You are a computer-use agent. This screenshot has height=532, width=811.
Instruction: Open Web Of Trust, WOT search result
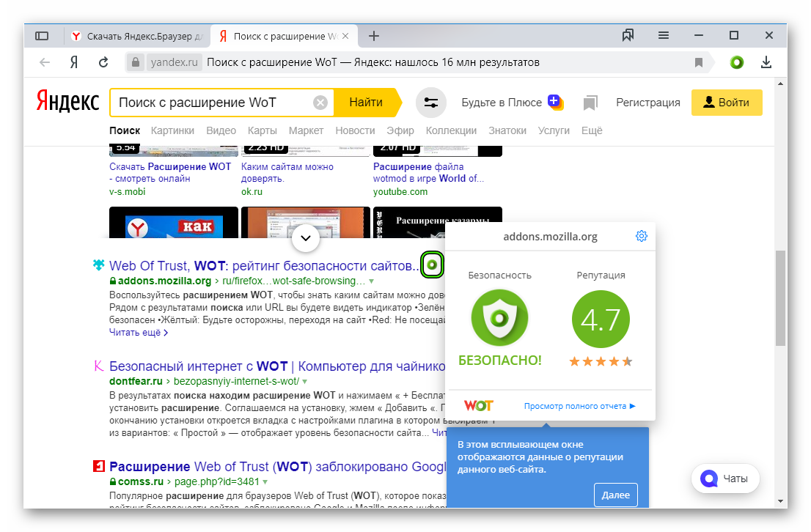click(x=264, y=266)
